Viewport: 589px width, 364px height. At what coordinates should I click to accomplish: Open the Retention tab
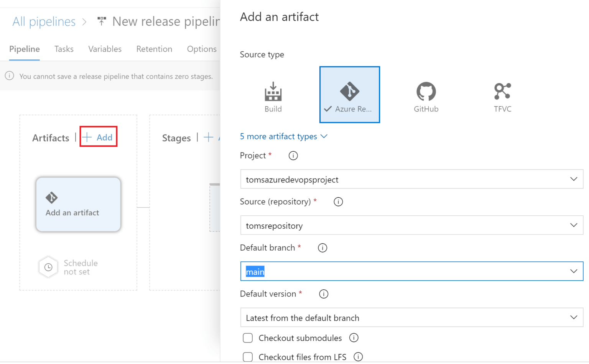coord(154,49)
